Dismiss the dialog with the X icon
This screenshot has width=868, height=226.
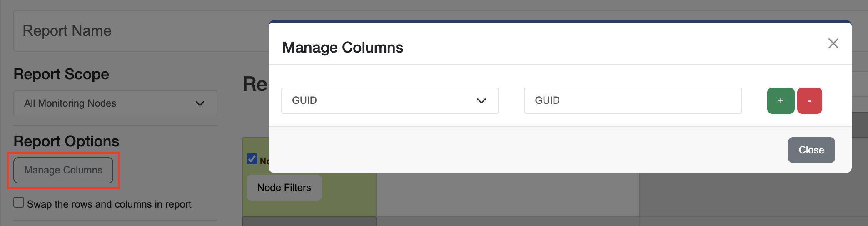[833, 43]
